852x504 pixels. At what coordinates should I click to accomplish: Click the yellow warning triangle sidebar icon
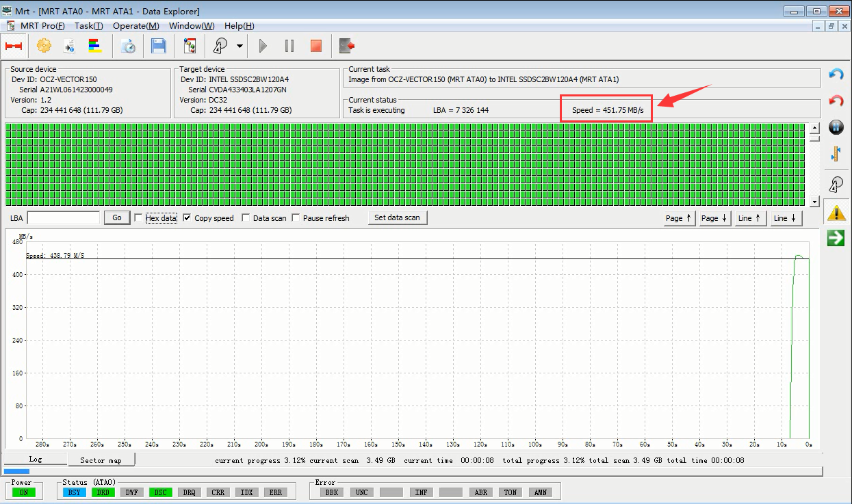click(836, 213)
